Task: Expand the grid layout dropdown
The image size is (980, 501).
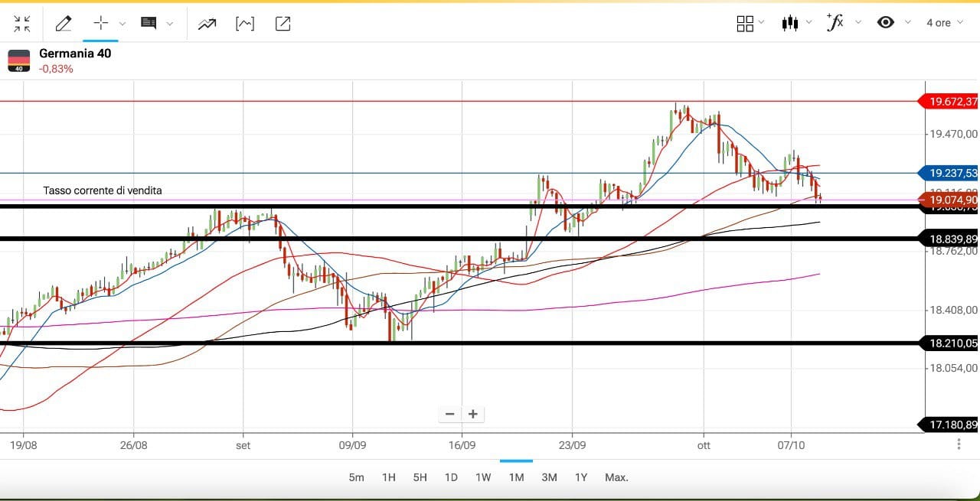Action: [750, 24]
